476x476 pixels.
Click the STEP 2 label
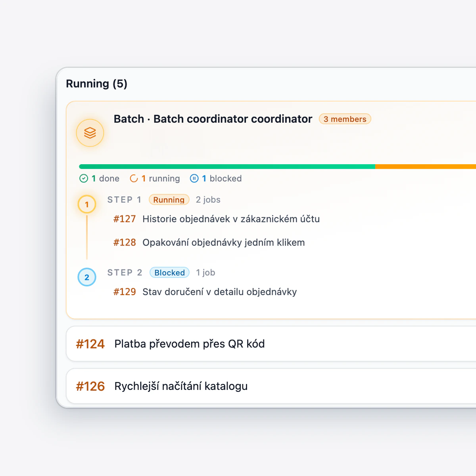pos(125,273)
